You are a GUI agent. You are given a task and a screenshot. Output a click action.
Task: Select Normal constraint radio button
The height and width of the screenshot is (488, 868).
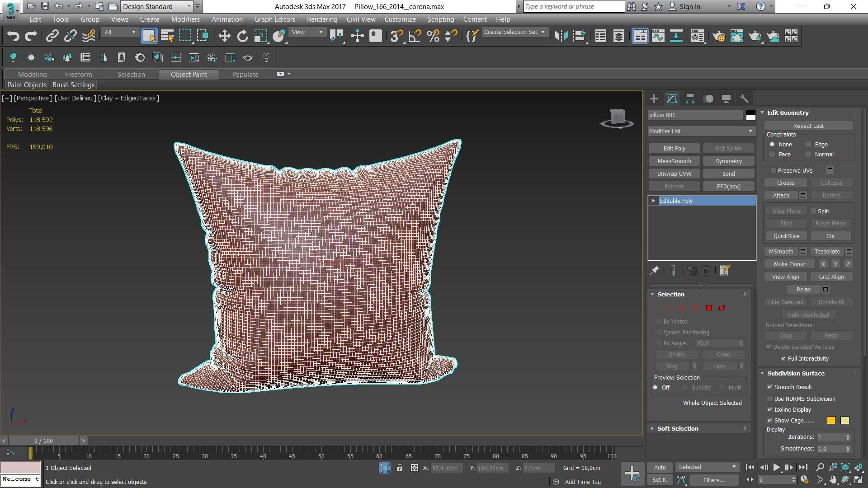click(x=808, y=155)
